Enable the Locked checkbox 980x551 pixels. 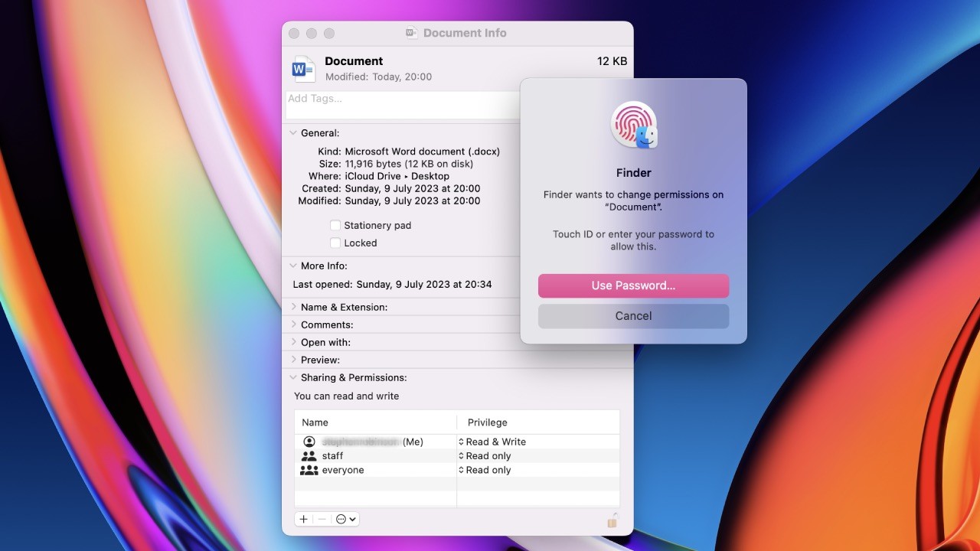coord(335,243)
